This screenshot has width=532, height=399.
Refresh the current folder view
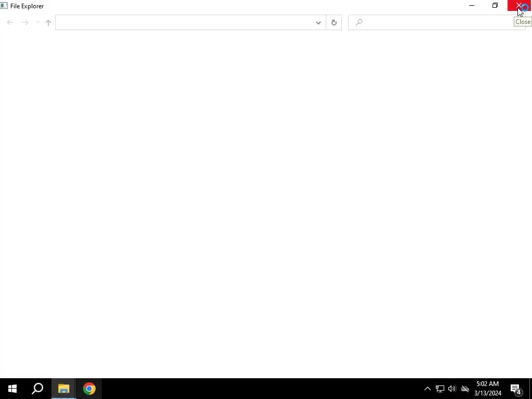click(334, 23)
